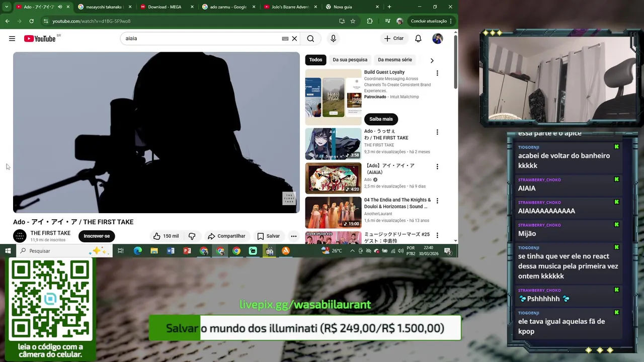Open the Ado うっせぇわ video thumbnail
This screenshot has height=362, width=644.
[x=333, y=144]
